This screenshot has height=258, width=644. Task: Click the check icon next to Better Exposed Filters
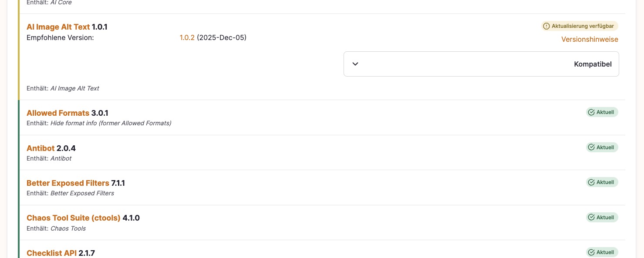[591, 182]
